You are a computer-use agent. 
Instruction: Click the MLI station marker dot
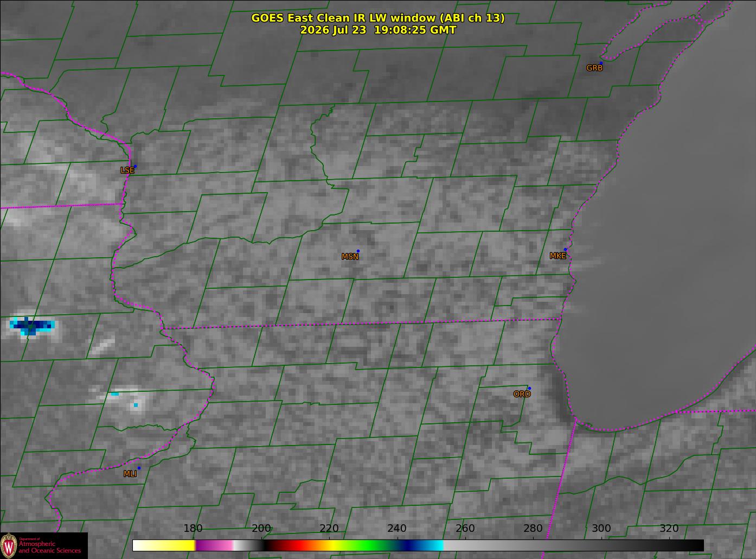(x=139, y=468)
